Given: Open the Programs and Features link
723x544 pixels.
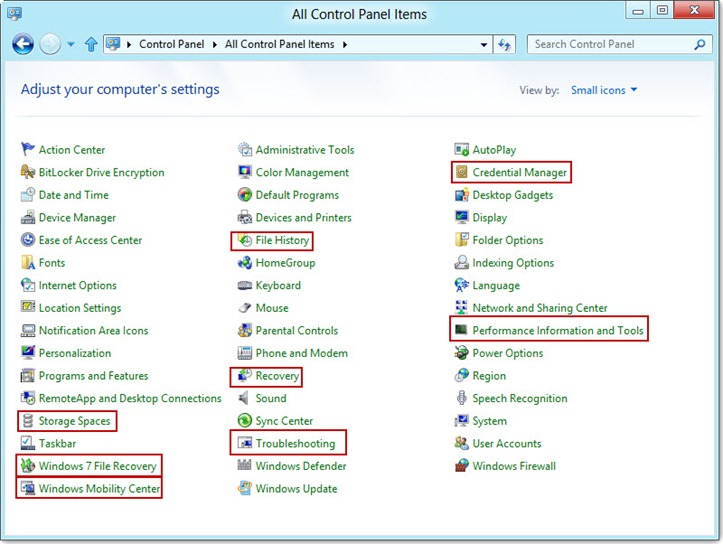Looking at the screenshot, I should 94,376.
